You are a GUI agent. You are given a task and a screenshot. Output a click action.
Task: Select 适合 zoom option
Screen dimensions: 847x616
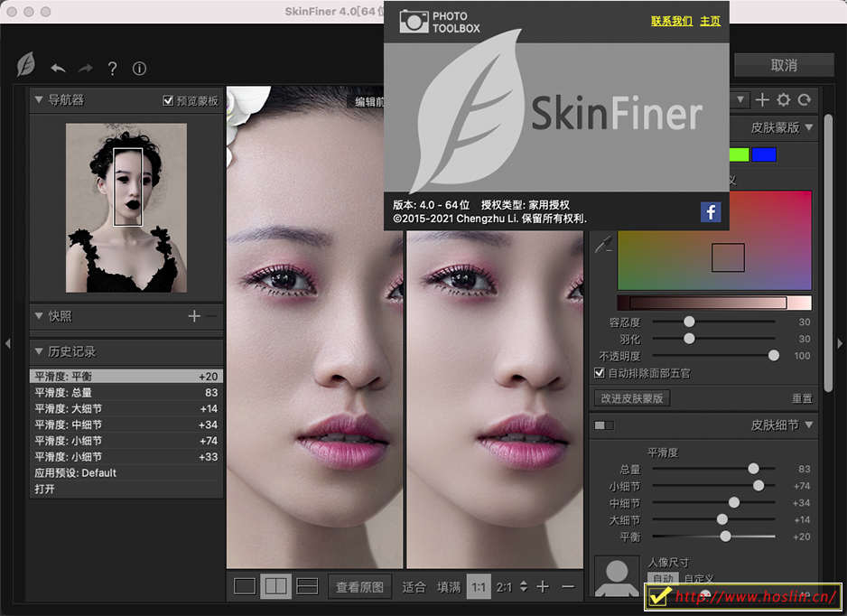click(414, 587)
